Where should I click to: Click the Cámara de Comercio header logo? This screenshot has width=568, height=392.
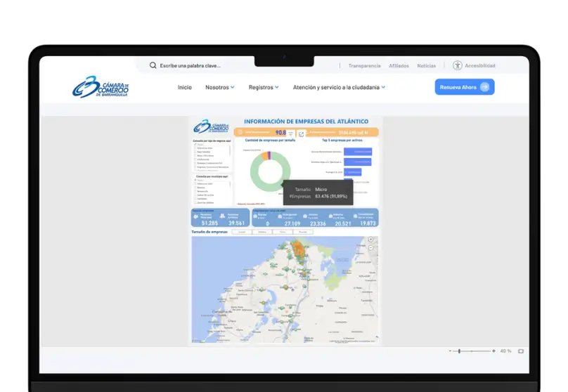101,87
